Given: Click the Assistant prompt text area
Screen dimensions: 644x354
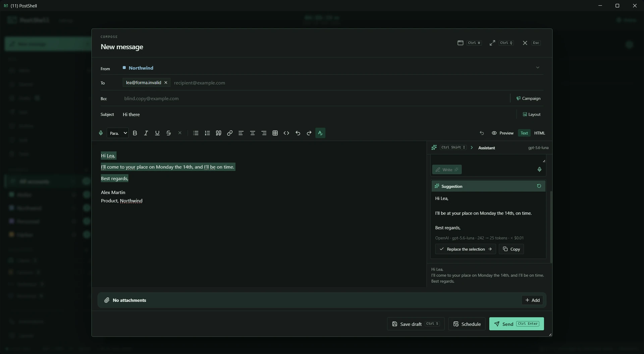Looking at the screenshot, I should pyautogui.click(x=489, y=159).
